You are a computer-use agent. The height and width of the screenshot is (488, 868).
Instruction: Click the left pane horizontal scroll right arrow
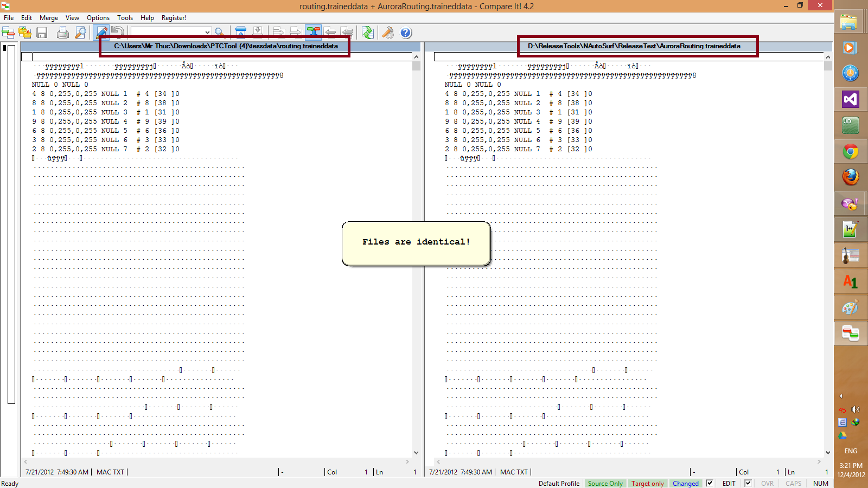tap(407, 461)
